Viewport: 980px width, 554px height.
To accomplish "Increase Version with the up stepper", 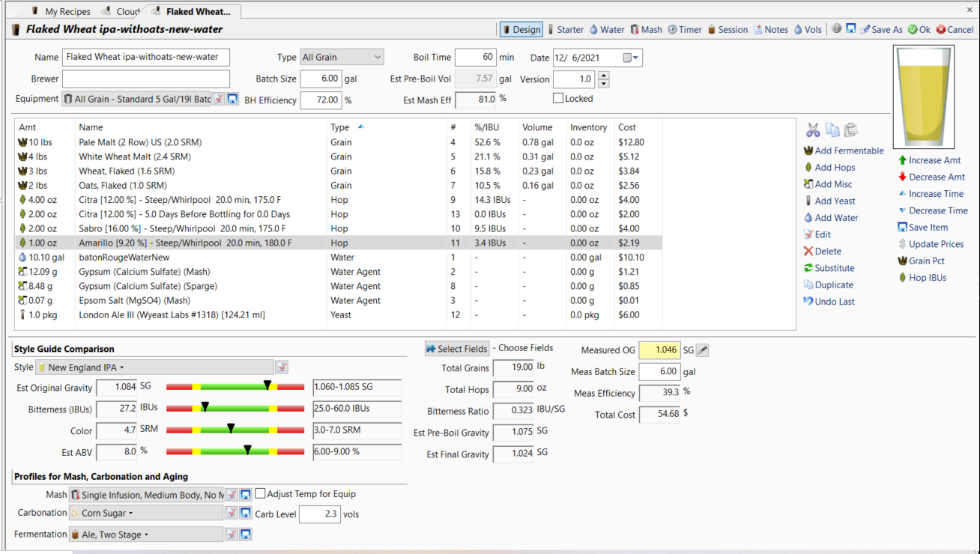I will coord(604,75).
